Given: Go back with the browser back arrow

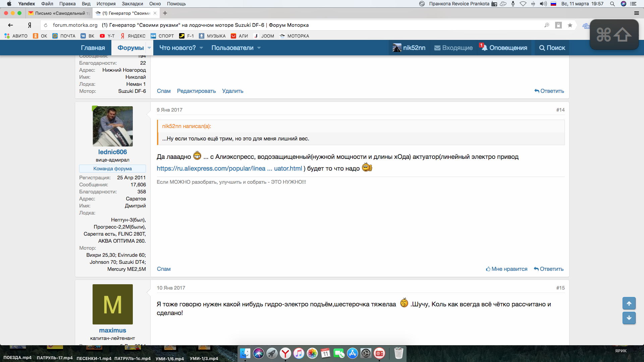Looking at the screenshot, I should click(x=10, y=25).
